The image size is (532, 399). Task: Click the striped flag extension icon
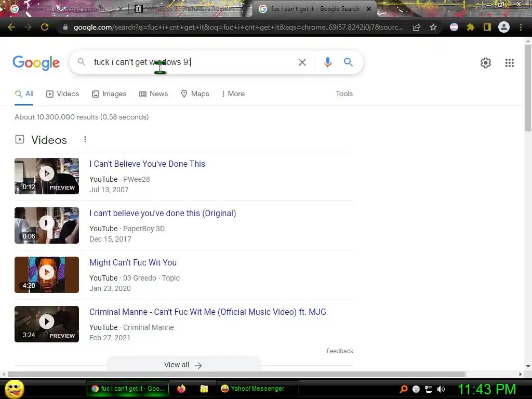tap(454, 27)
